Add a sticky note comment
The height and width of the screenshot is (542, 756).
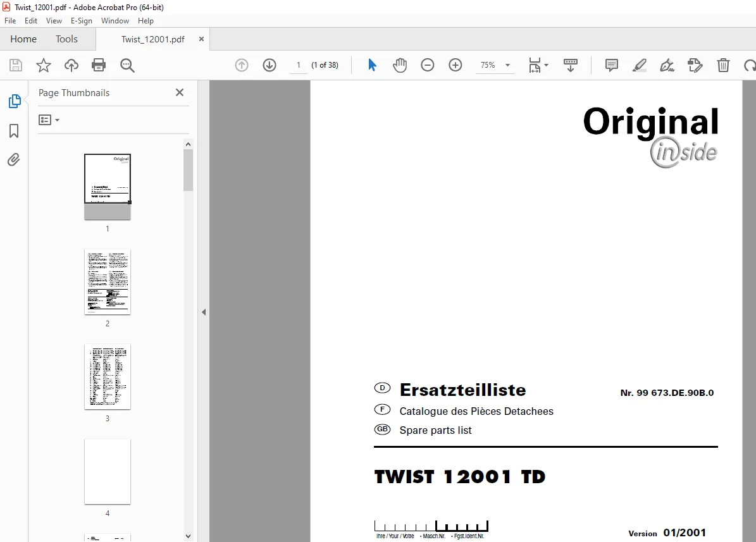click(x=611, y=65)
